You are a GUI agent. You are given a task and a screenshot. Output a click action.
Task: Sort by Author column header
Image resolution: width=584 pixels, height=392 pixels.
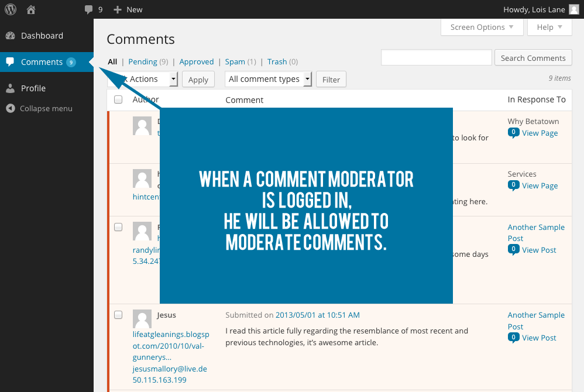[146, 99]
